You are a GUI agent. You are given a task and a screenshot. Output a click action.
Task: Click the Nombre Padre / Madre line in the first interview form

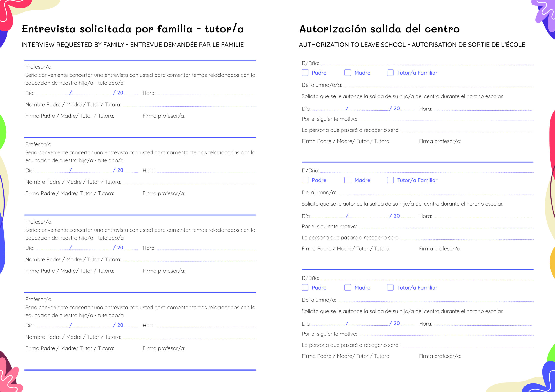[189, 105]
